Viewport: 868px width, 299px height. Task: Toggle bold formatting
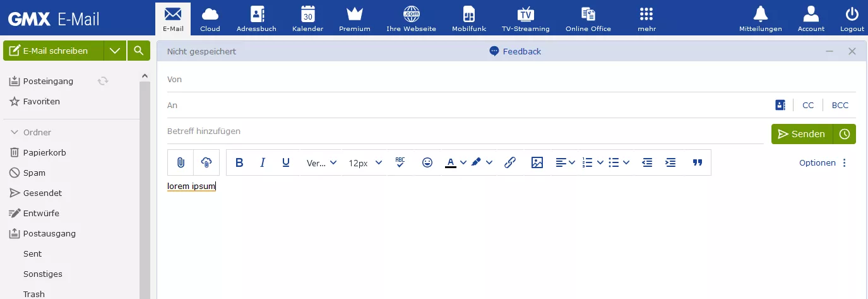point(239,162)
